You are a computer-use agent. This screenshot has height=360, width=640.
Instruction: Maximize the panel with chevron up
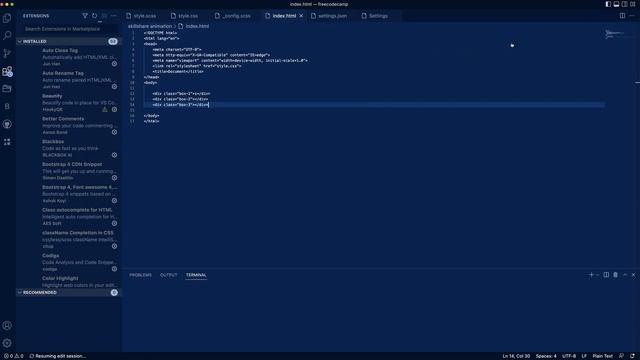625,275
